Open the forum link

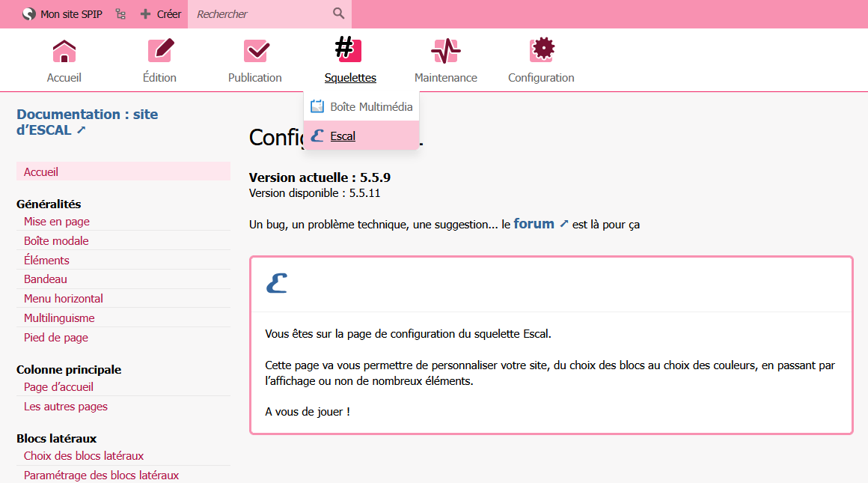[534, 224]
